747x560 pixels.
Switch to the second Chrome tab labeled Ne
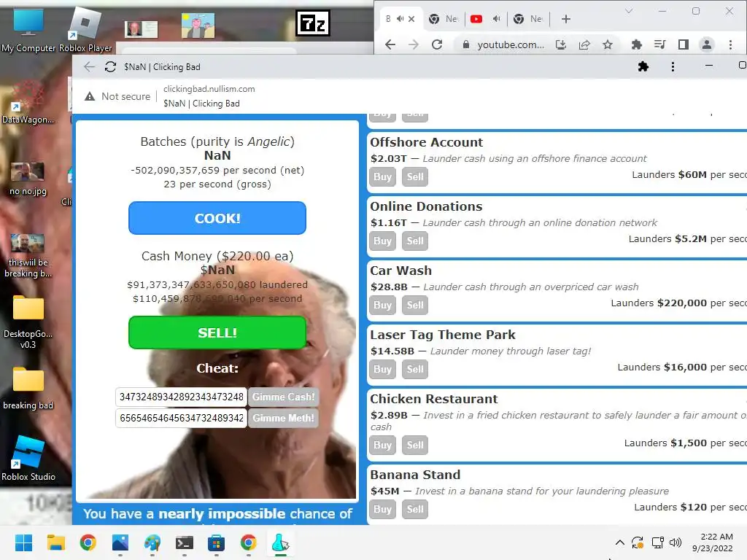click(444, 19)
